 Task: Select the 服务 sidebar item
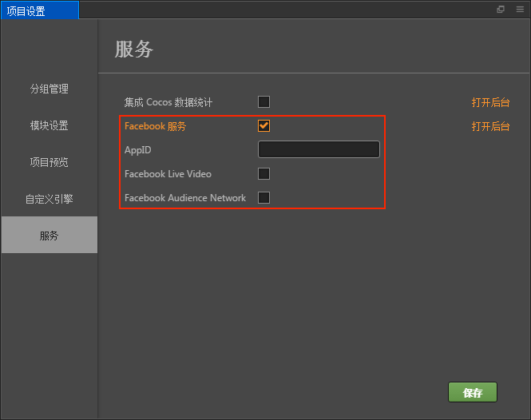(x=50, y=235)
